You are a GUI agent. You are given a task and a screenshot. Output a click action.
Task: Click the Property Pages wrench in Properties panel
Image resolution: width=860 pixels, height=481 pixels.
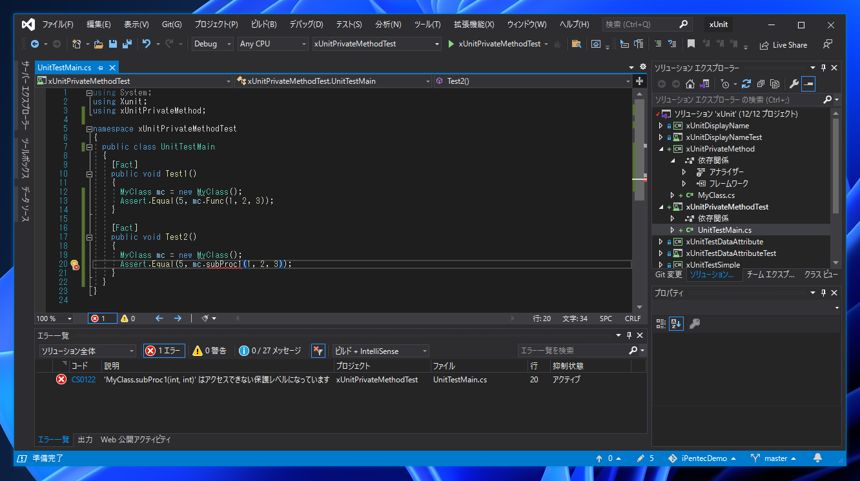click(x=694, y=324)
